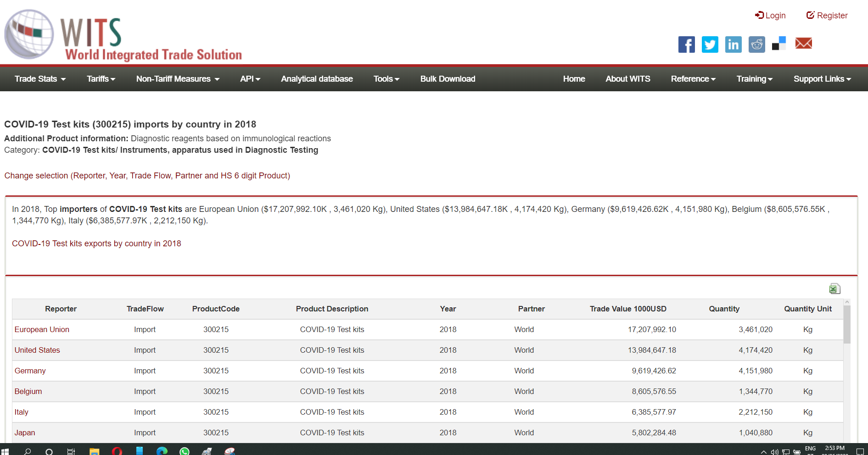The height and width of the screenshot is (455, 868).
Task: Open WhatsApp from taskbar
Action: [185, 451]
